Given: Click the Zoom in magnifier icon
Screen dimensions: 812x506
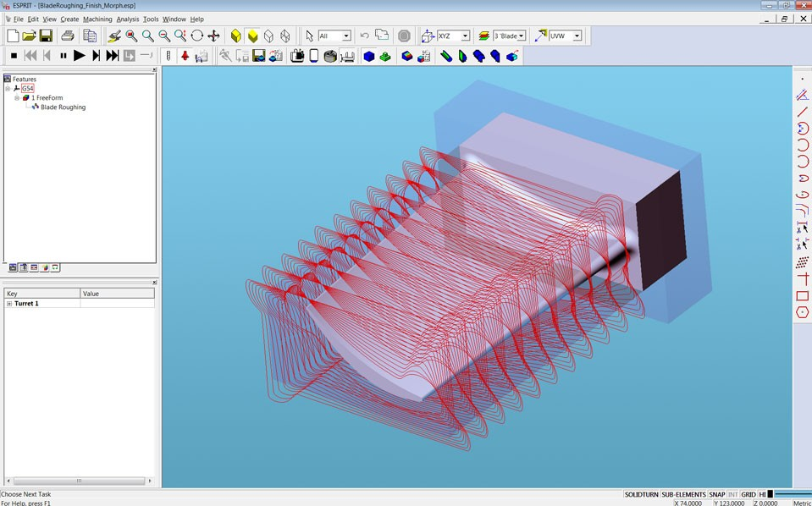Looking at the screenshot, I should (148, 36).
